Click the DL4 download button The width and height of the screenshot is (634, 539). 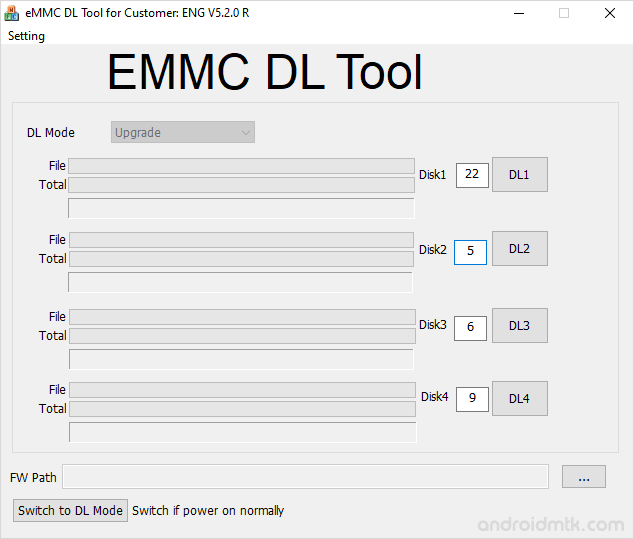point(520,399)
